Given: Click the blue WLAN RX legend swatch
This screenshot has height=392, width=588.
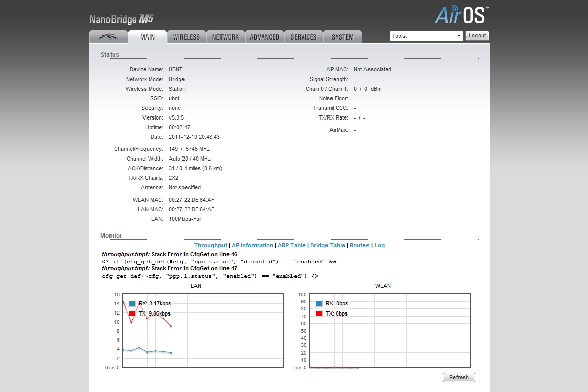Looking at the screenshot, I should point(319,303).
